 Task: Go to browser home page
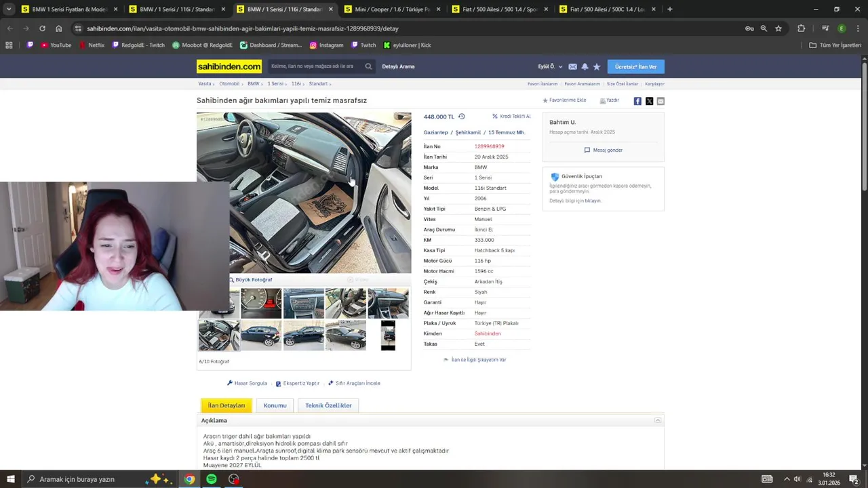pyautogui.click(x=58, y=28)
